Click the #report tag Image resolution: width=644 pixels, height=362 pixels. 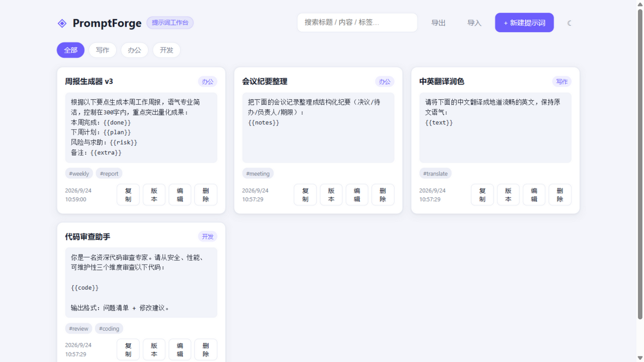point(109,173)
